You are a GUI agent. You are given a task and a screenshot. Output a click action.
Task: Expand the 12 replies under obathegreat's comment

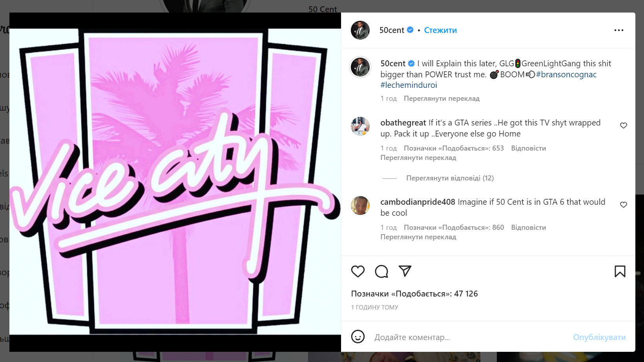pos(450,178)
